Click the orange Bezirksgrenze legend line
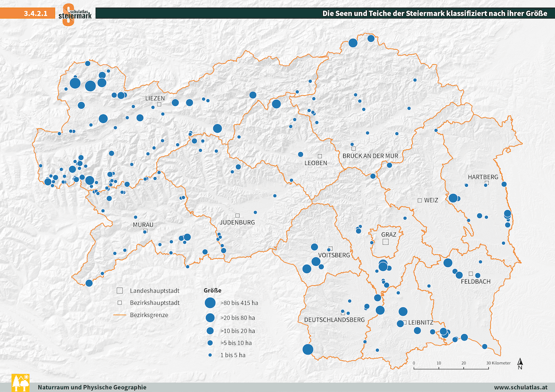 pos(119,315)
